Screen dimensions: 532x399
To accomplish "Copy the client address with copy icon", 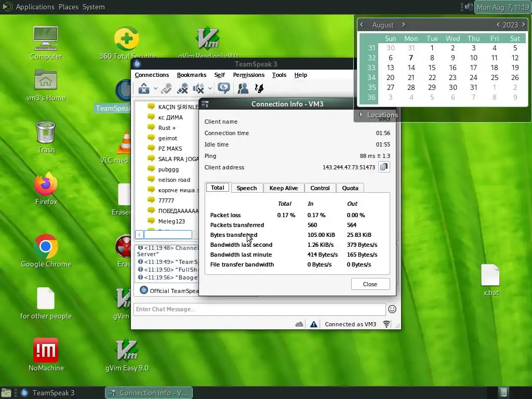I will 384,167.
